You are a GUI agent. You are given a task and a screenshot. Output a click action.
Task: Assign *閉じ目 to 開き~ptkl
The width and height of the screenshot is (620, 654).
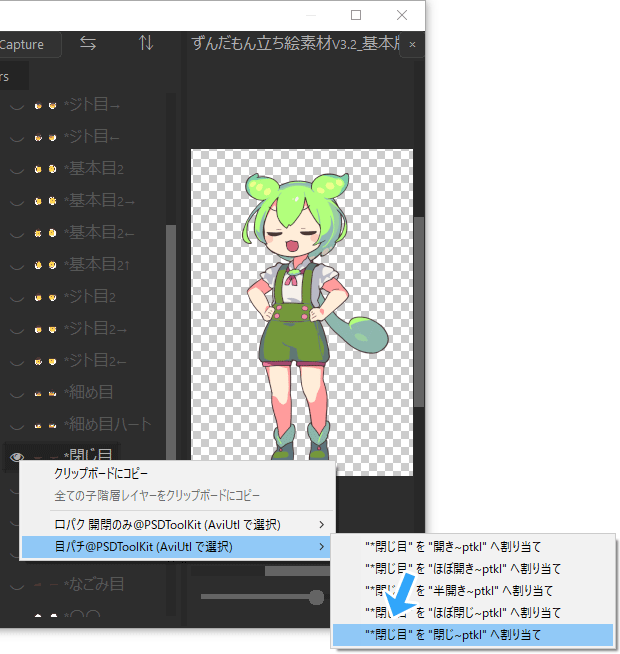(473, 547)
